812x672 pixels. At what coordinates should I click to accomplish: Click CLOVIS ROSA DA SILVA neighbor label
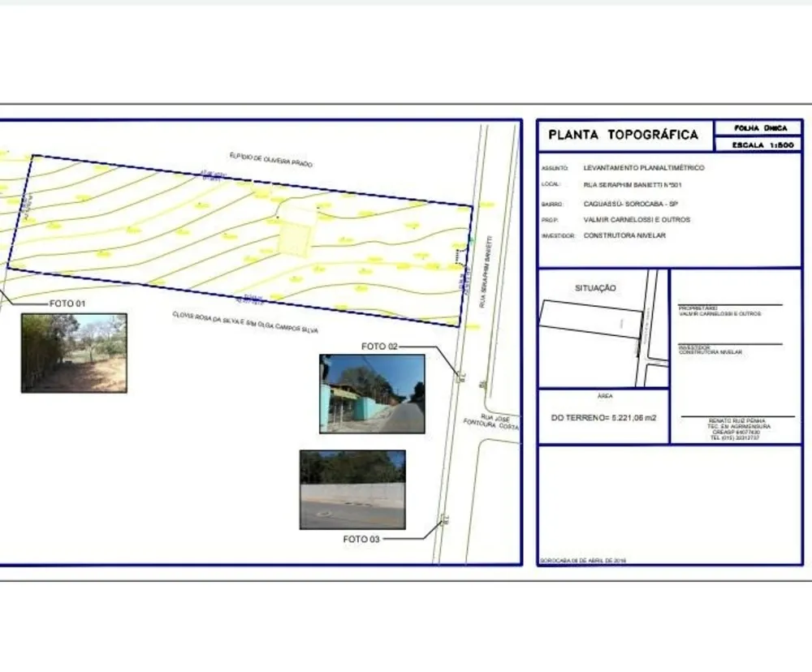pyautogui.click(x=245, y=322)
